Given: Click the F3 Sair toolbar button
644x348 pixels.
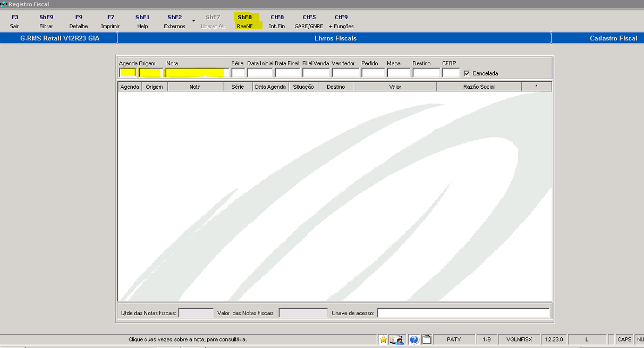Looking at the screenshot, I should point(14,21).
